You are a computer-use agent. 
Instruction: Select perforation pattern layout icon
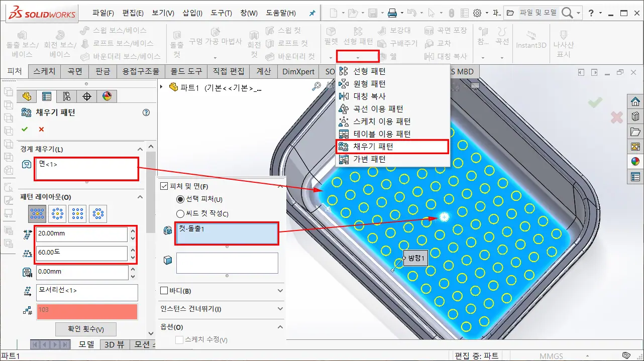(37, 214)
